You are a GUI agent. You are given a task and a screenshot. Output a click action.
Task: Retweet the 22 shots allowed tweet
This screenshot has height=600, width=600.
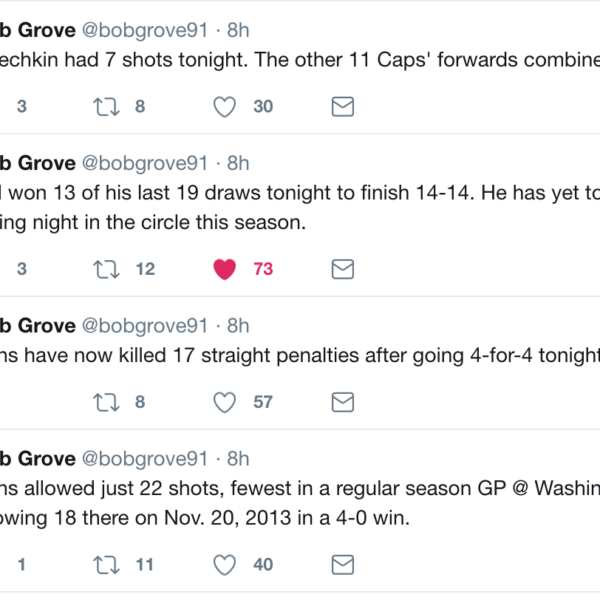point(102,565)
